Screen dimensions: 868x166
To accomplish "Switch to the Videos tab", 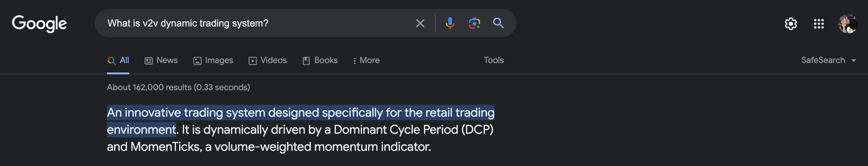I will click(x=268, y=60).
